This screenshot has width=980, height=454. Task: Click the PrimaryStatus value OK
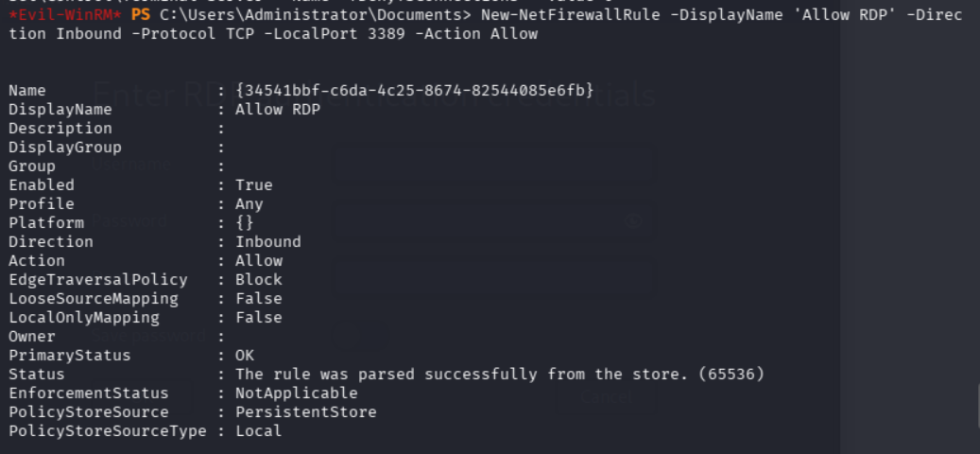pos(244,356)
